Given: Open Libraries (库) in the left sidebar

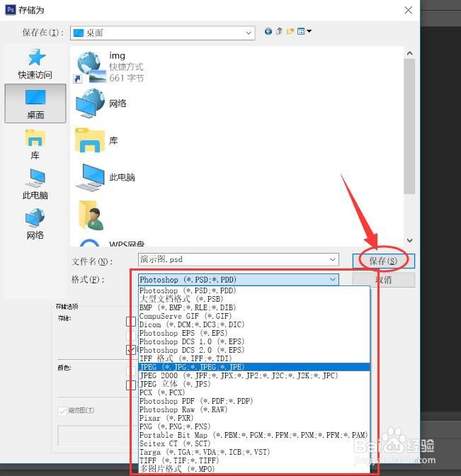Looking at the screenshot, I should point(35,144).
